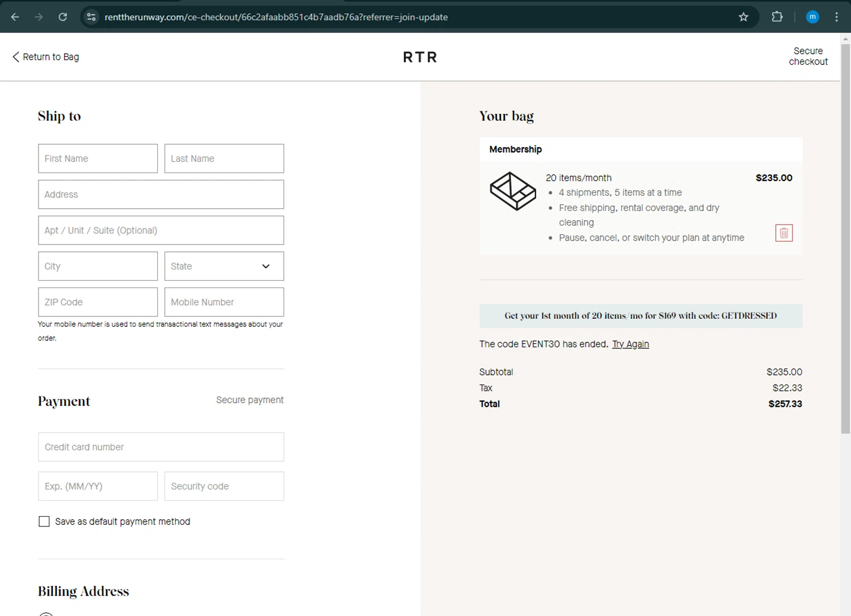
Task: Click the browser back arrow
Action: pos(15,17)
